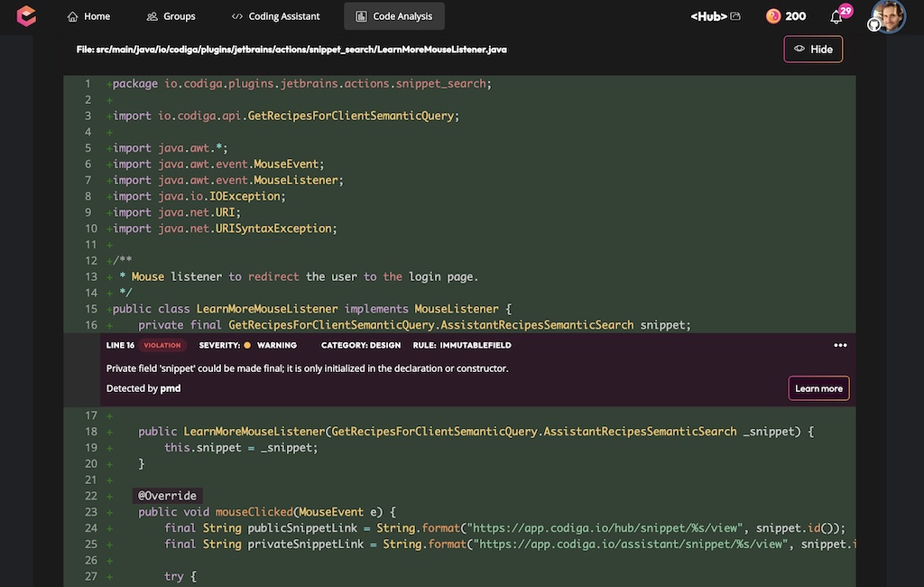Click the @Override annotation on line 22
Viewport: 924px width, 587px height.
pyautogui.click(x=167, y=496)
